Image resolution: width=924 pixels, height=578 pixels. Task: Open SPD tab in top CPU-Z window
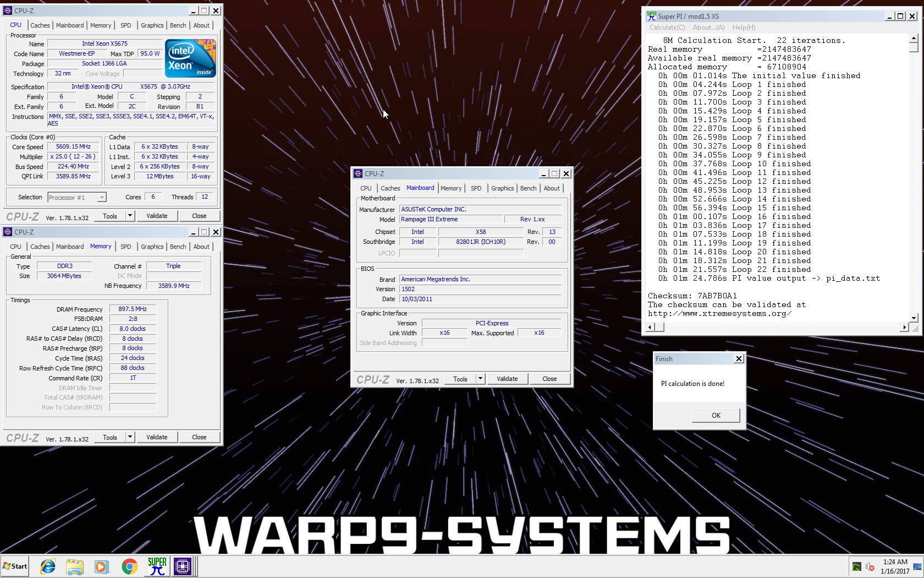[125, 25]
